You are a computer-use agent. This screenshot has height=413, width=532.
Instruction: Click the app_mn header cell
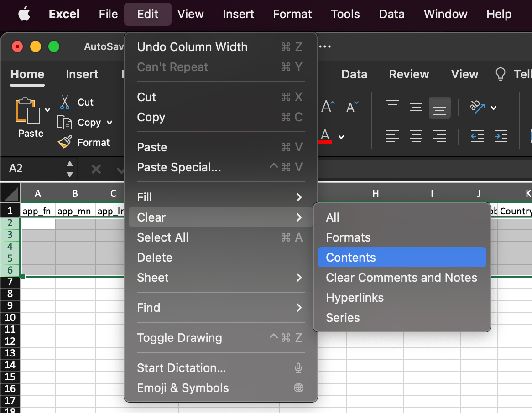(x=75, y=211)
